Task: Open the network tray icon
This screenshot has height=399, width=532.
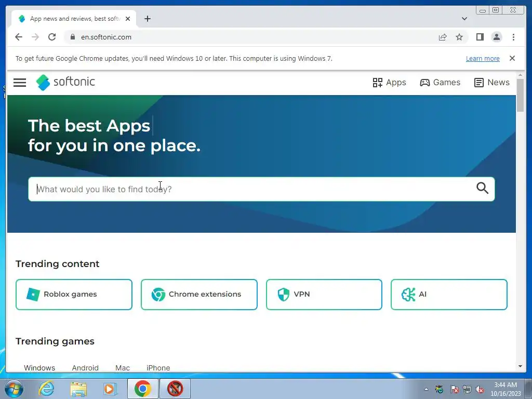Action: point(467,389)
